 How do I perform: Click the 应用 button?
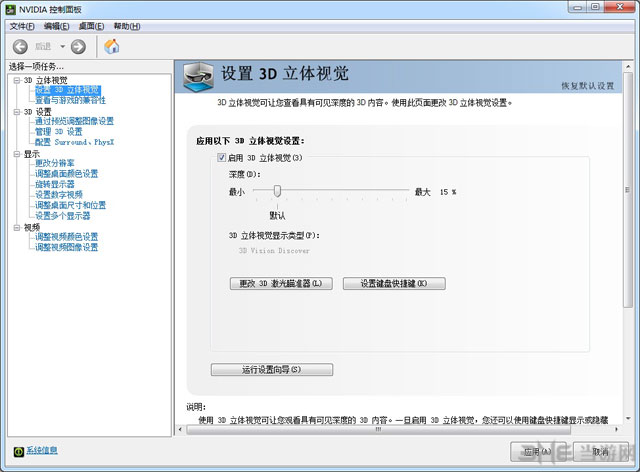pyautogui.click(x=538, y=452)
